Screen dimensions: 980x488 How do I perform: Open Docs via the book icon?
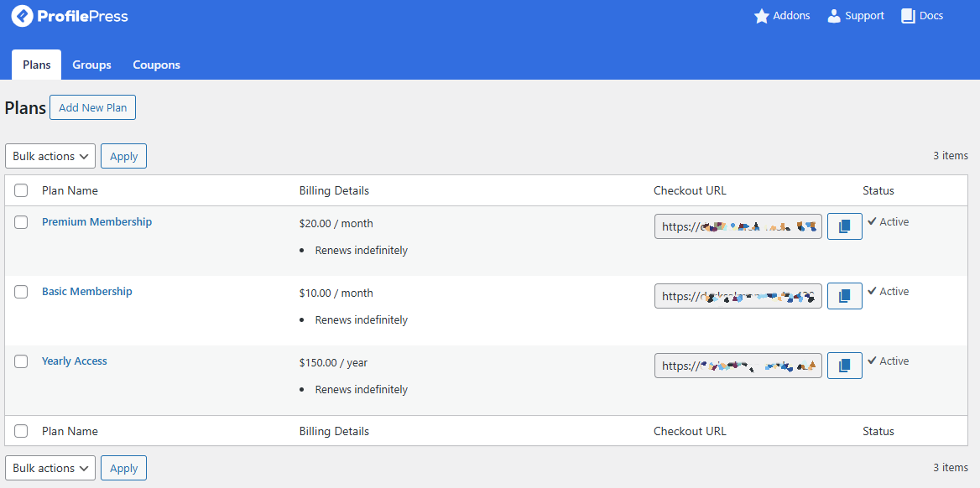pos(908,16)
